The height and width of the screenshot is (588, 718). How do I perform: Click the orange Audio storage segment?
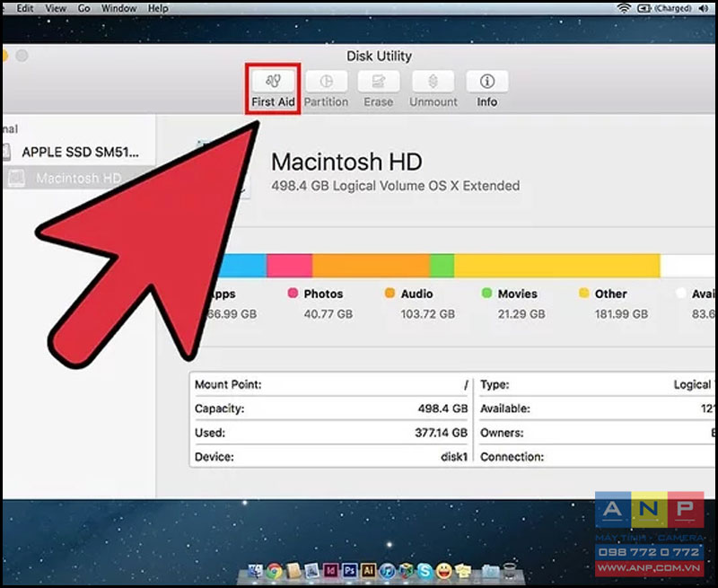point(371,266)
